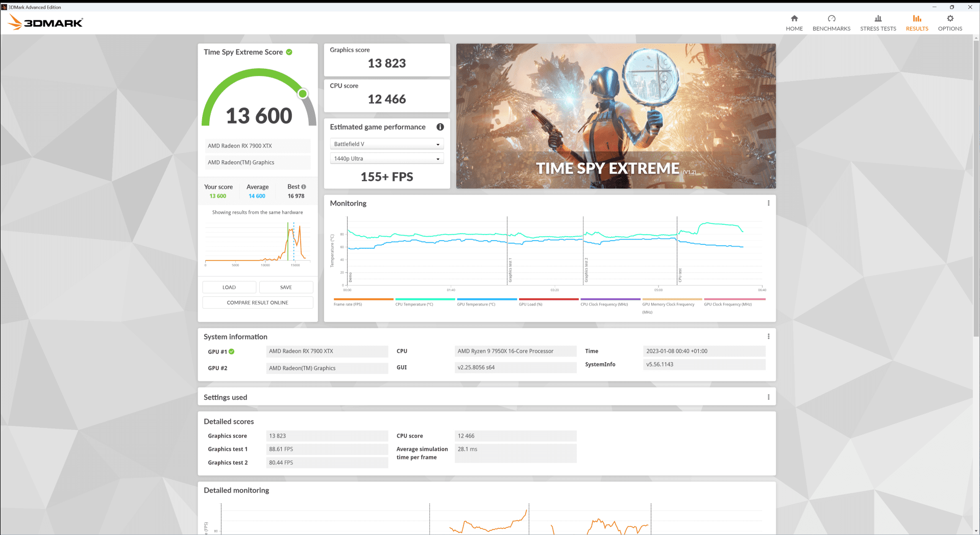Image resolution: width=980 pixels, height=535 pixels.
Task: Open Monitoring panel three-dot menu
Action: [768, 203]
